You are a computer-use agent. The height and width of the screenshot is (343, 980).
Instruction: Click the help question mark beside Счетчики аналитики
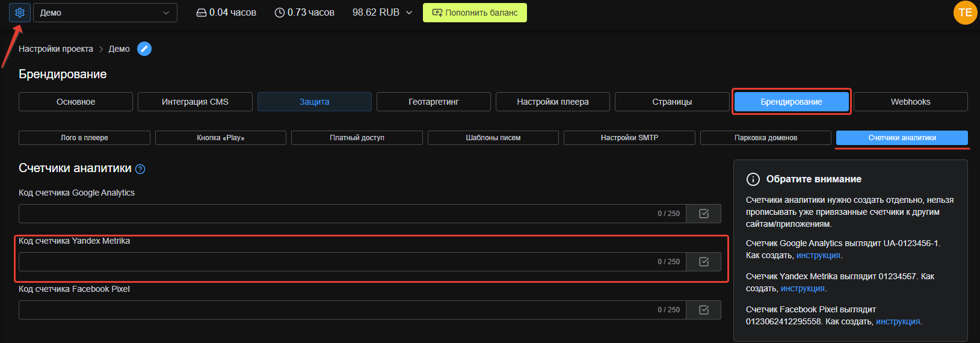coord(140,169)
